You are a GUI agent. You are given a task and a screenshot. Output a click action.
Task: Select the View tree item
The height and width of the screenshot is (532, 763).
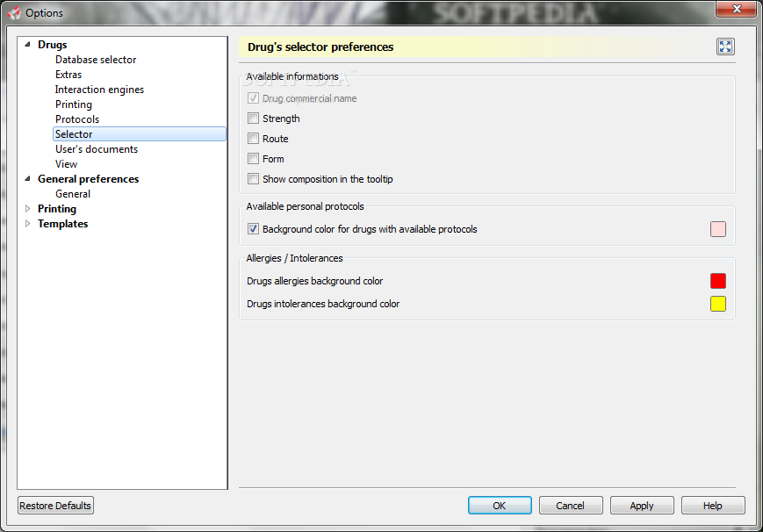[x=66, y=164]
